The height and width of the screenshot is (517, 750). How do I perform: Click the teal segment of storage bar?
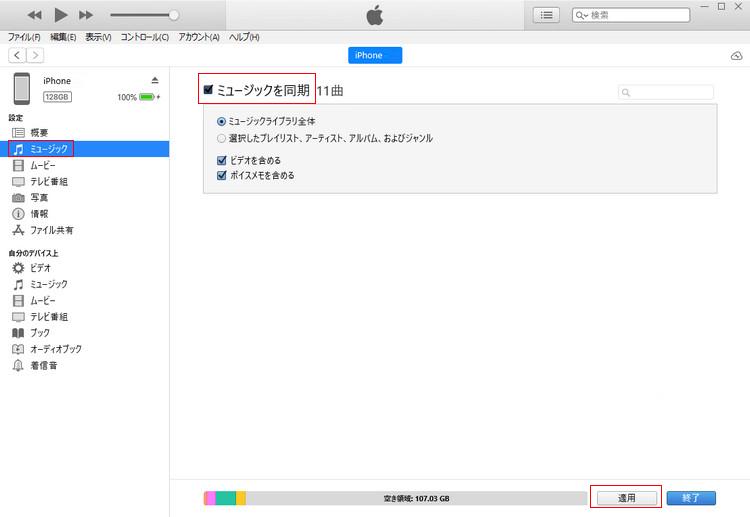(226, 498)
